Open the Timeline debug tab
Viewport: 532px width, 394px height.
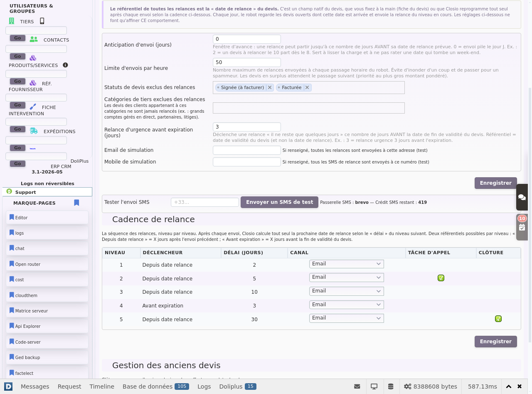102,387
